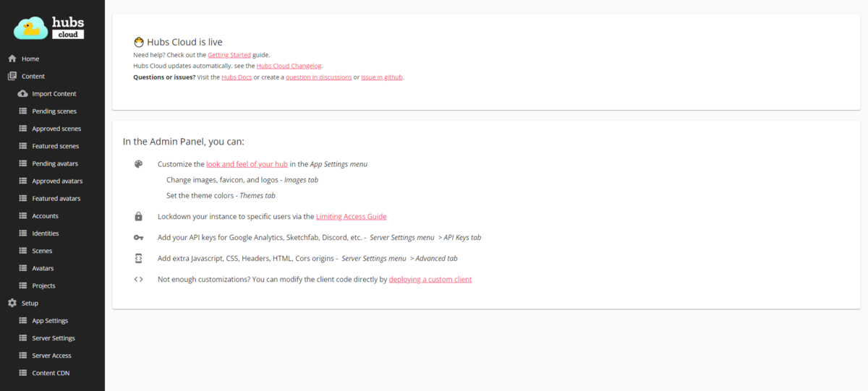Click 'Set the theme colors - Themes tab' text
Screen dimensions: 868x391
[221, 195]
